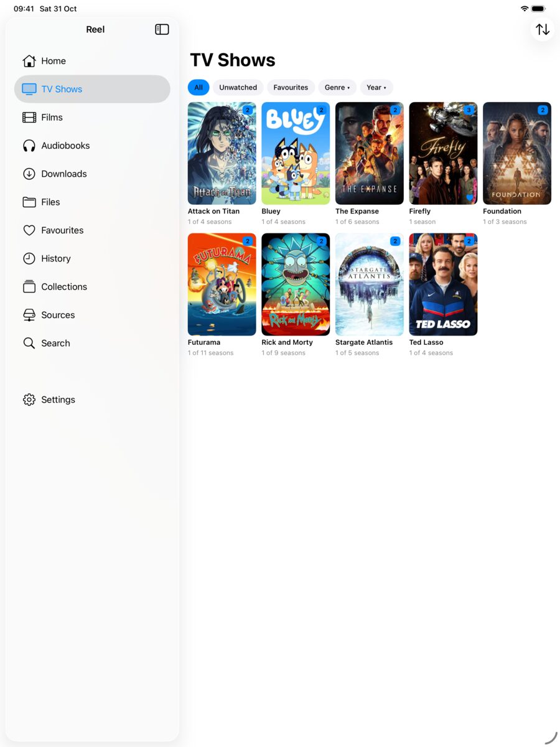Open Favourites sidebar label
This screenshot has width=560, height=747.
[62, 230]
